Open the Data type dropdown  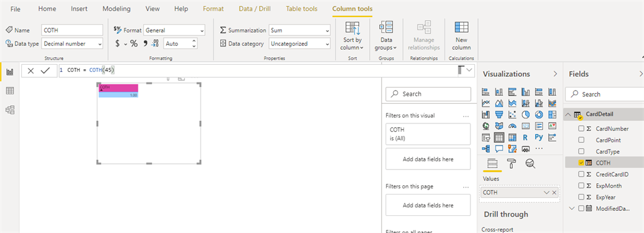(72, 43)
